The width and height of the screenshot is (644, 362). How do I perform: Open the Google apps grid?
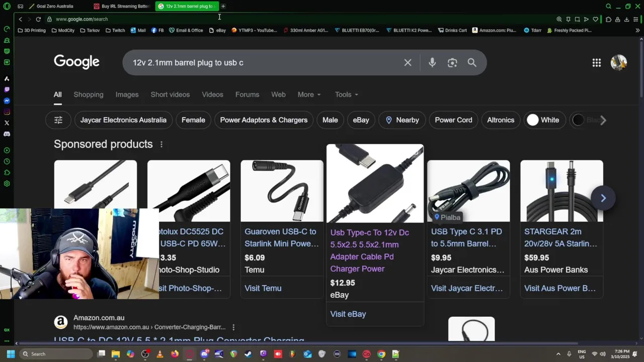[x=597, y=62]
